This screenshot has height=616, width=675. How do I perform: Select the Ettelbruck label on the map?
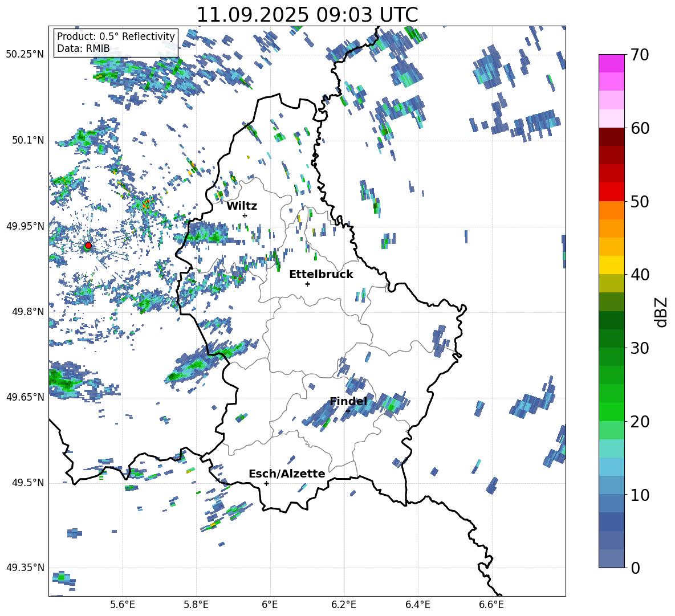pos(321,275)
